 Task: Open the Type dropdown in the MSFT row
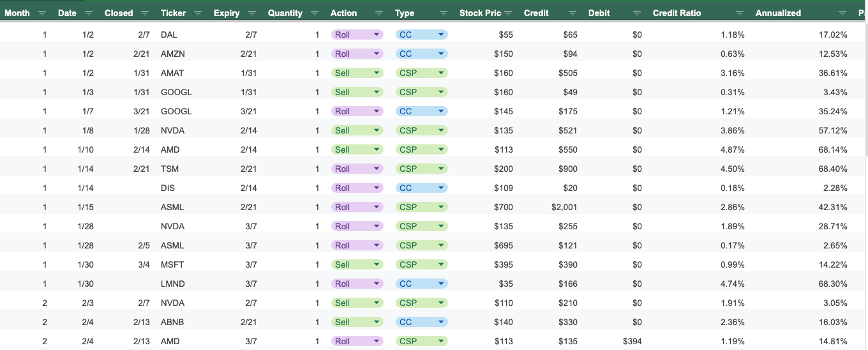[x=441, y=264]
